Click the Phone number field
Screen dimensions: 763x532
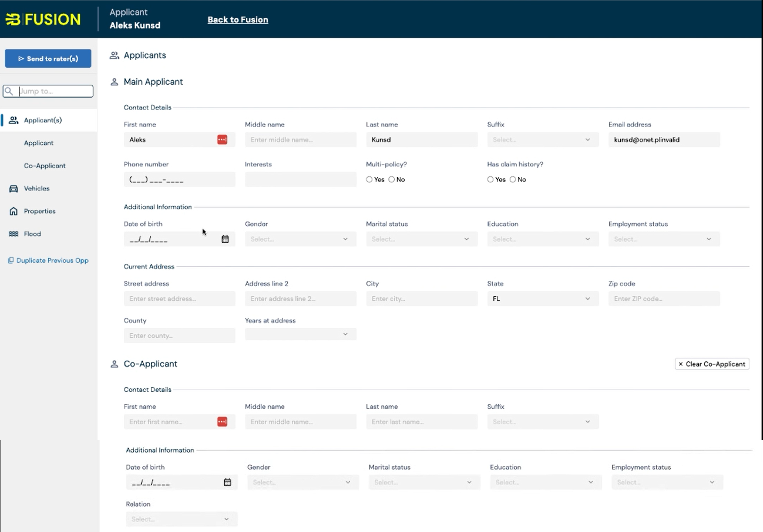(x=180, y=180)
